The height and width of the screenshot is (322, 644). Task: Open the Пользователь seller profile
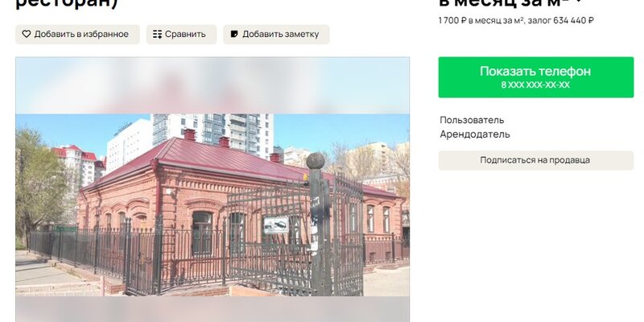[472, 120]
